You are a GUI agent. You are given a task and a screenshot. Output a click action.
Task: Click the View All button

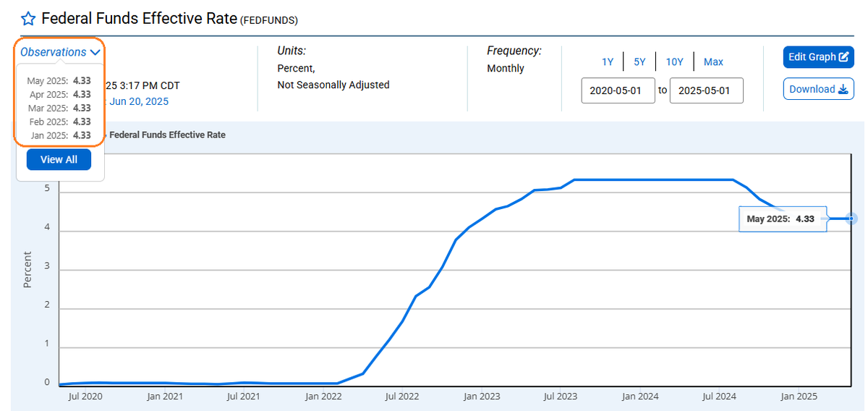point(59,159)
